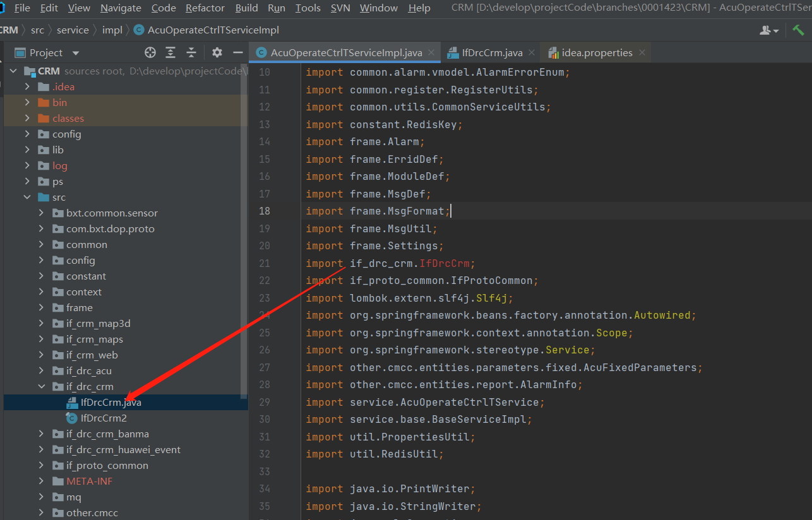Click the blue src folder icon
812x520 pixels.
coord(44,197)
